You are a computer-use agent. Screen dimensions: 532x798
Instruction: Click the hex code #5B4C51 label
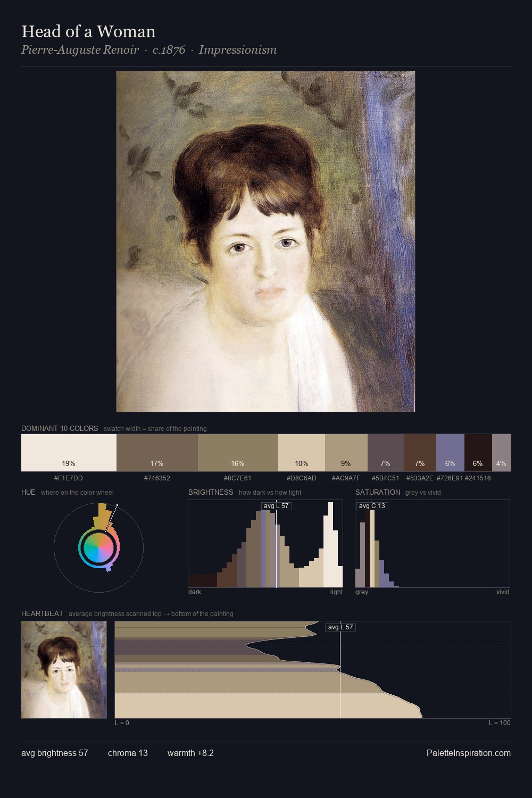pos(386,478)
